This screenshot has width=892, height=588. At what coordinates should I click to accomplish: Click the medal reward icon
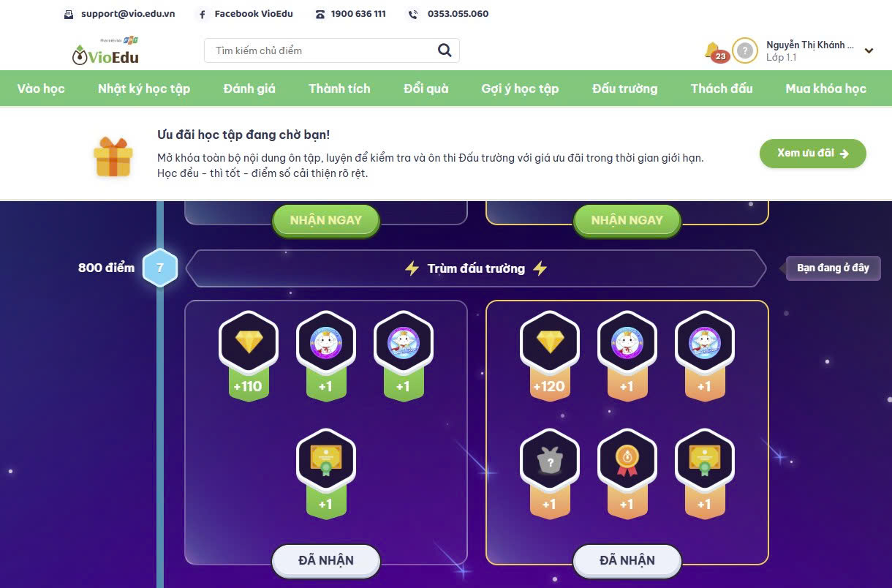(627, 459)
